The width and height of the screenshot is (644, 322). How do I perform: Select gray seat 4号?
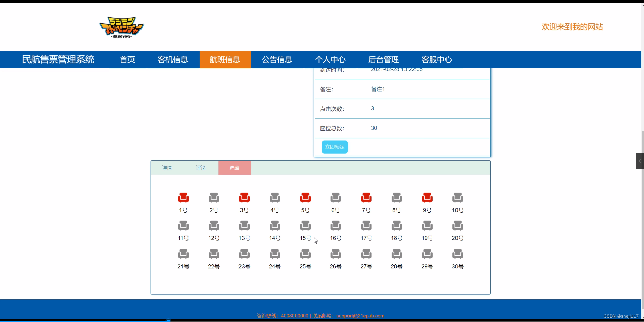[275, 198]
